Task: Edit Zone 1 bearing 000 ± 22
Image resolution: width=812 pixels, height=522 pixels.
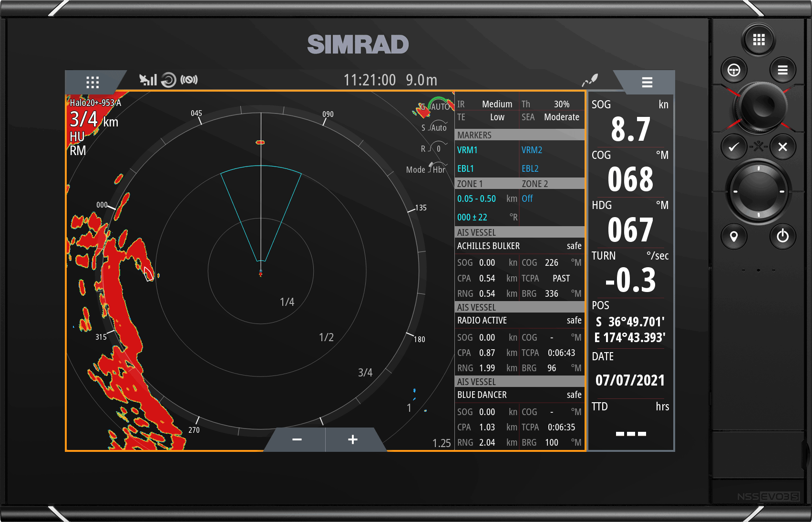Action: [487, 218]
